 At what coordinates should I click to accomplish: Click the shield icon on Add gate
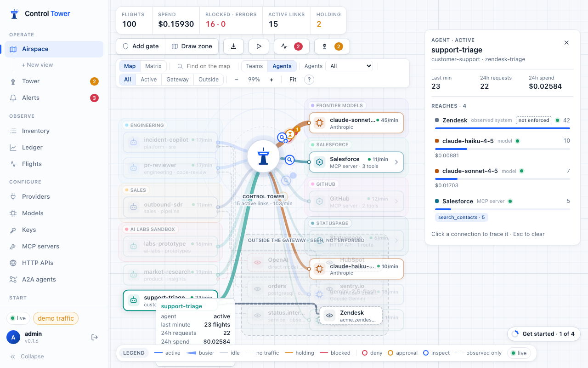pos(125,46)
